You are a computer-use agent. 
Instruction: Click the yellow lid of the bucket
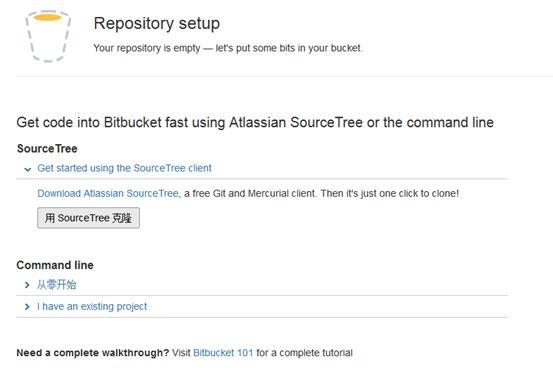(48, 17)
